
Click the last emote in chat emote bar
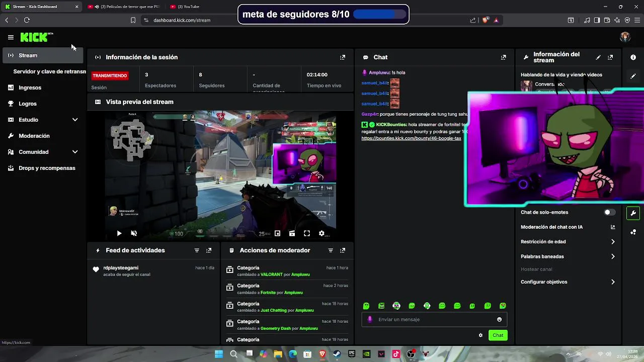pyautogui.click(x=503, y=306)
